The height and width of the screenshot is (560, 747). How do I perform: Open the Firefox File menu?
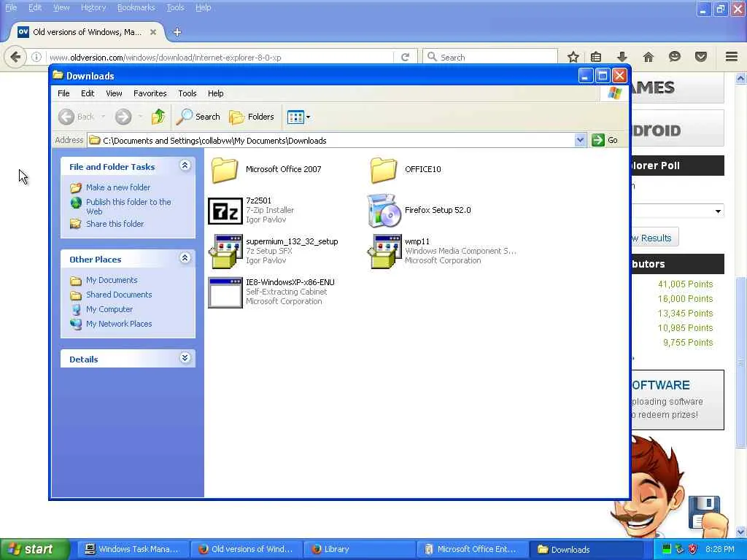point(11,7)
